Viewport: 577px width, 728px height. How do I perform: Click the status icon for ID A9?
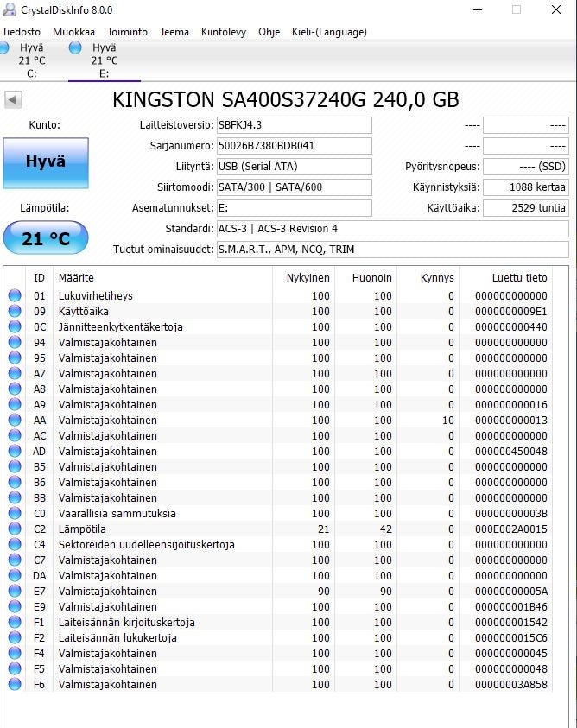pos(15,404)
